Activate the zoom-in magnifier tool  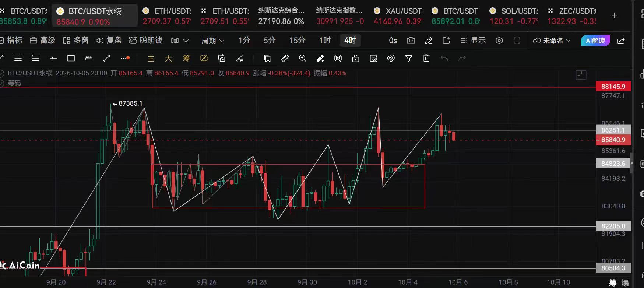[x=302, y=58]
